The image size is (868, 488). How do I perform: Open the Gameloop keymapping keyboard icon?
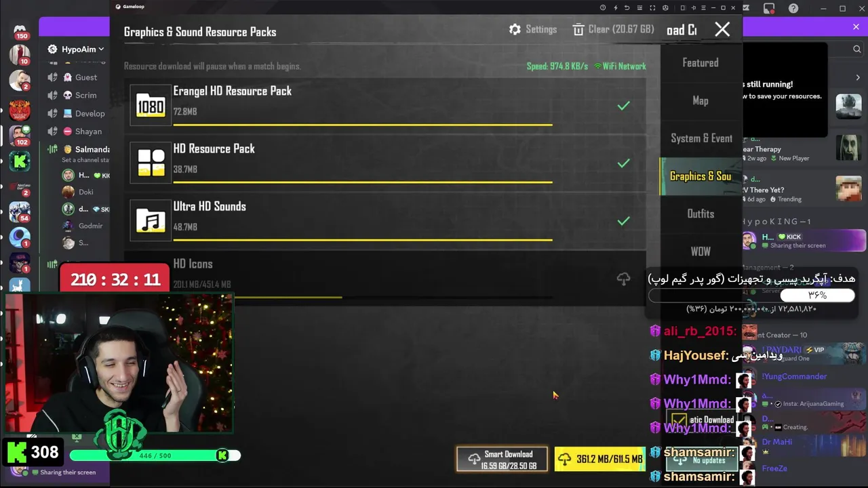click(x=639, y=8)
